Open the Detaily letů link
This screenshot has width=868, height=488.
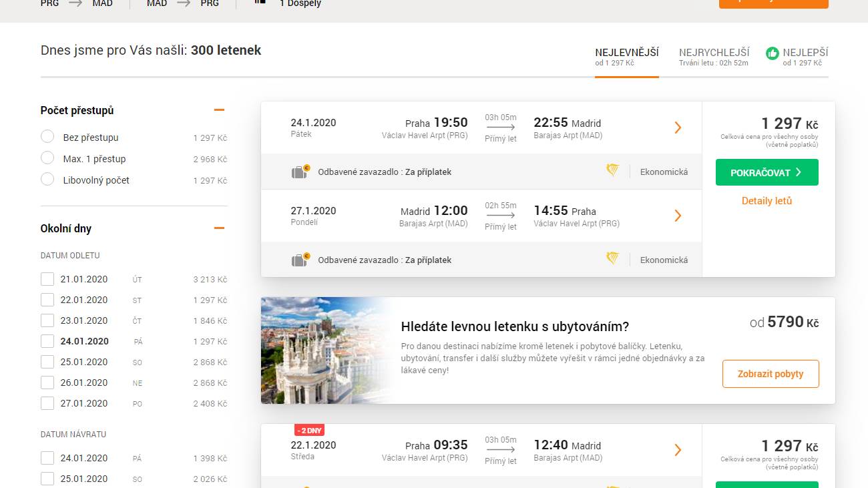tap(767, 201)
